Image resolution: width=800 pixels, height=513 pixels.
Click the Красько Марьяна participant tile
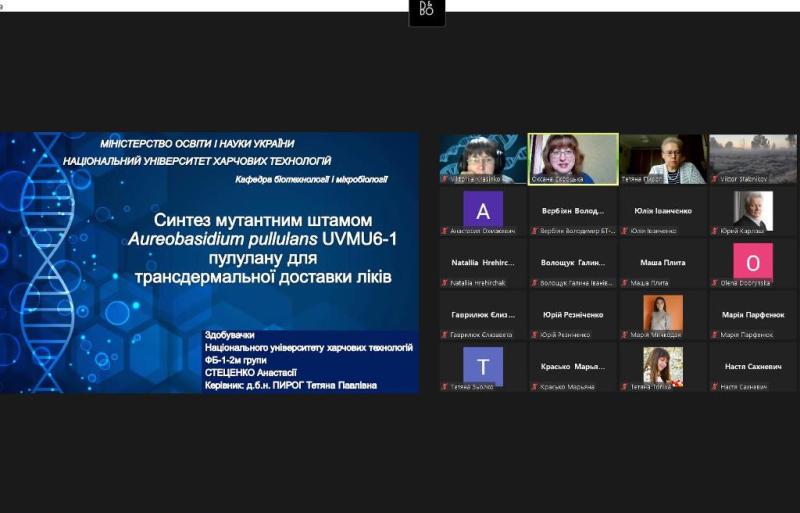573,367
